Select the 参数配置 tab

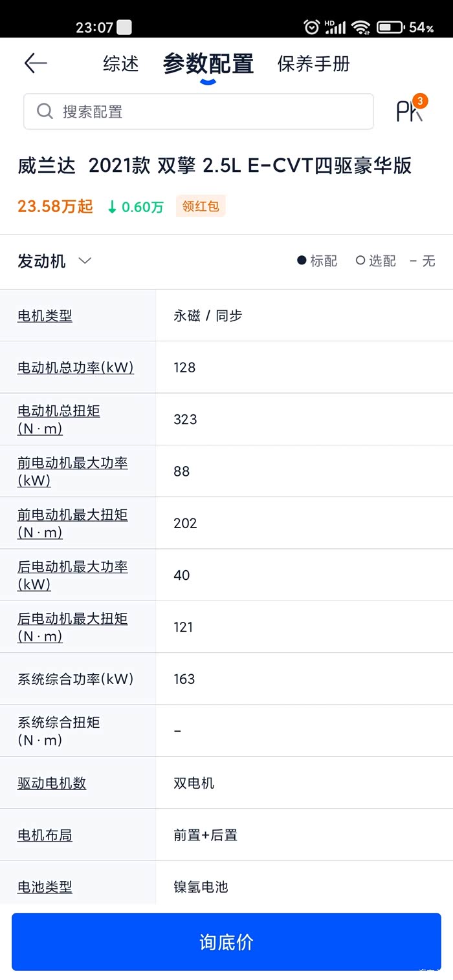click(x=208, y=64)
